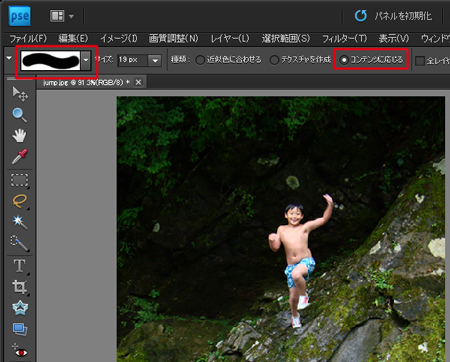Image resolution: width=450 pixels, height=362 pixels.
Task: Select the Cookie Cutter star tool
Action: tap(20, 308)
